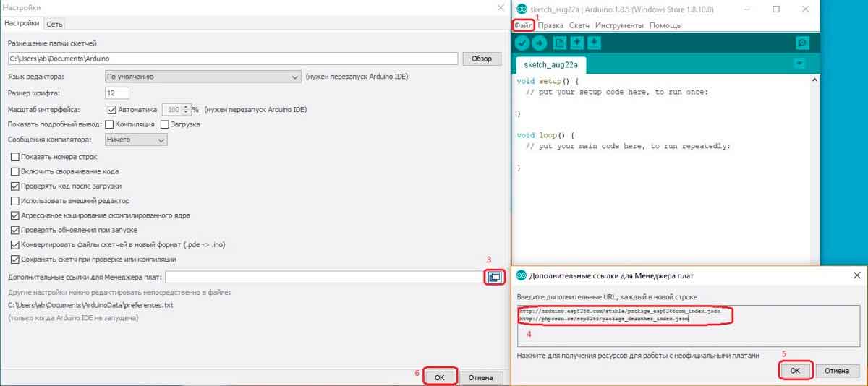Save the sketch with Save icon
Screen dimensions: 868x386
click(x=594, y=43)
